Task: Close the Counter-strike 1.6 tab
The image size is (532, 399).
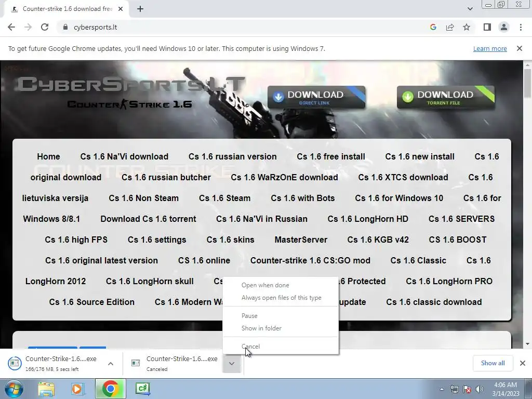Action: pos(121,9)
